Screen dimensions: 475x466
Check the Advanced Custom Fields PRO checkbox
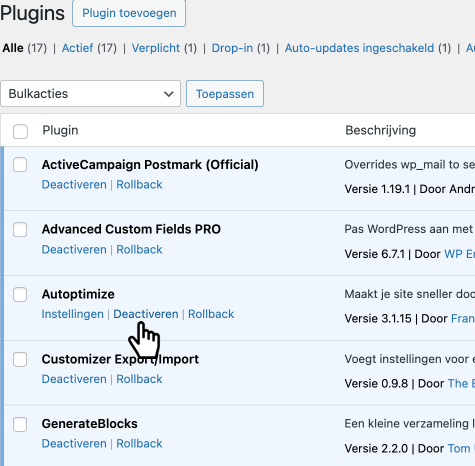(20, 230)
